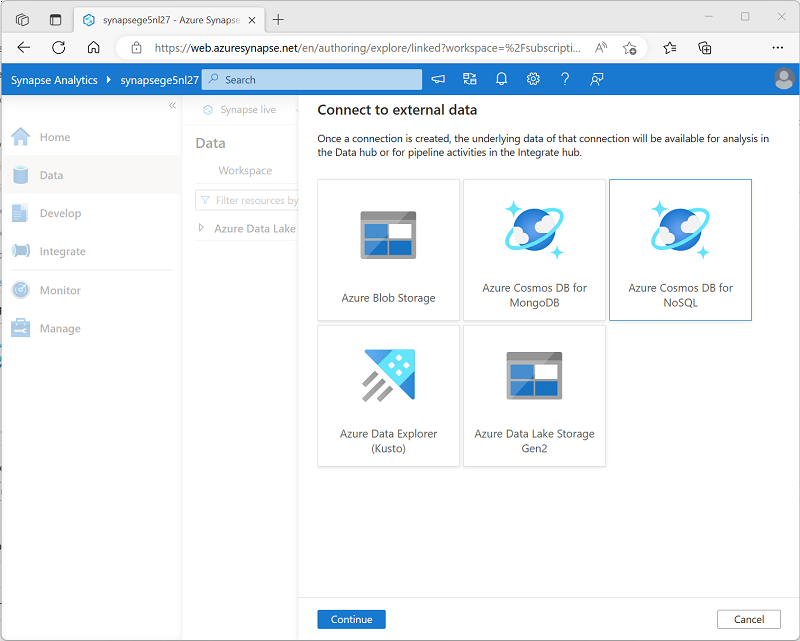
Task: Select Azure Data Explorer (Kusto)
Action: coord(388,395)
